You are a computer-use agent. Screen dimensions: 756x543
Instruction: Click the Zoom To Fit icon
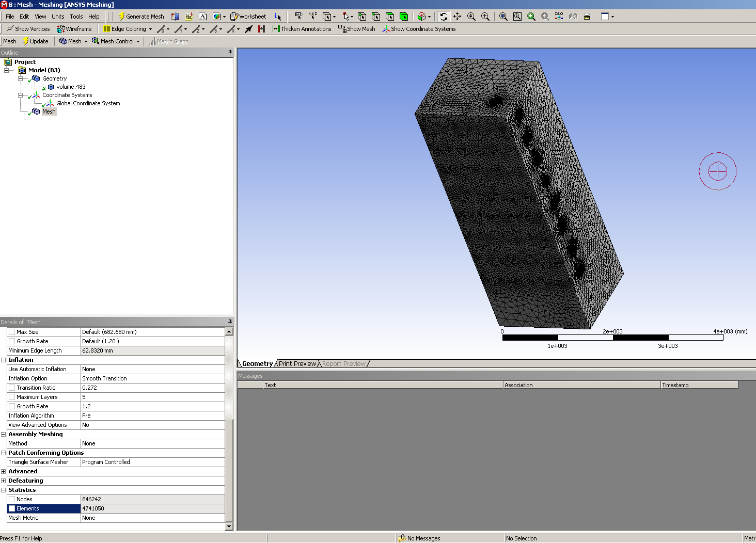503,17
